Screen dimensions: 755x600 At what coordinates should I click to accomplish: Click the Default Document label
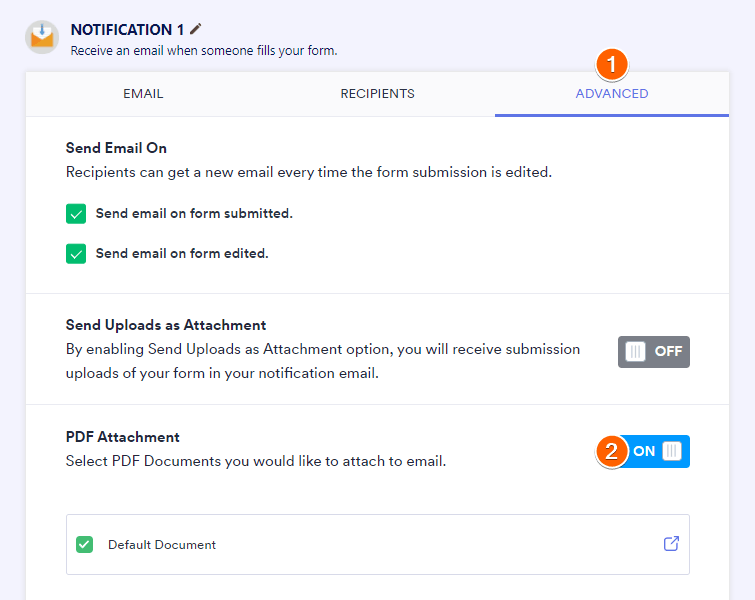(162, 545)
